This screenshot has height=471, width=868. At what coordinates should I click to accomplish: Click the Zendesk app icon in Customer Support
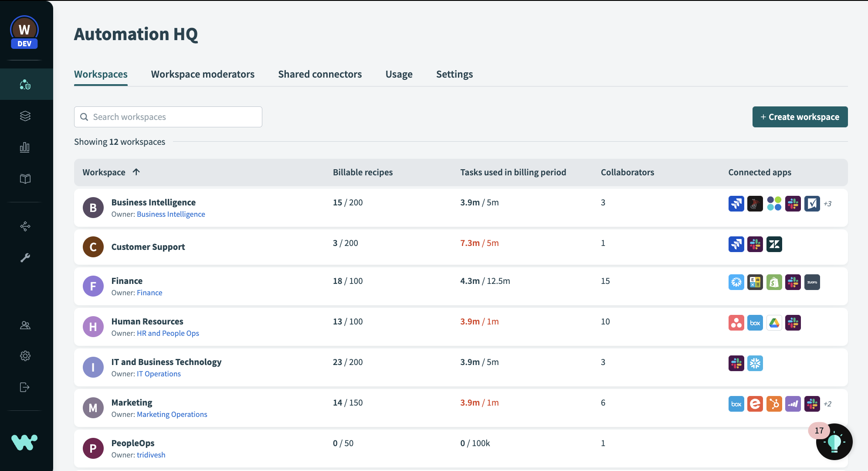pyautogui.click(x=774, y=244)
